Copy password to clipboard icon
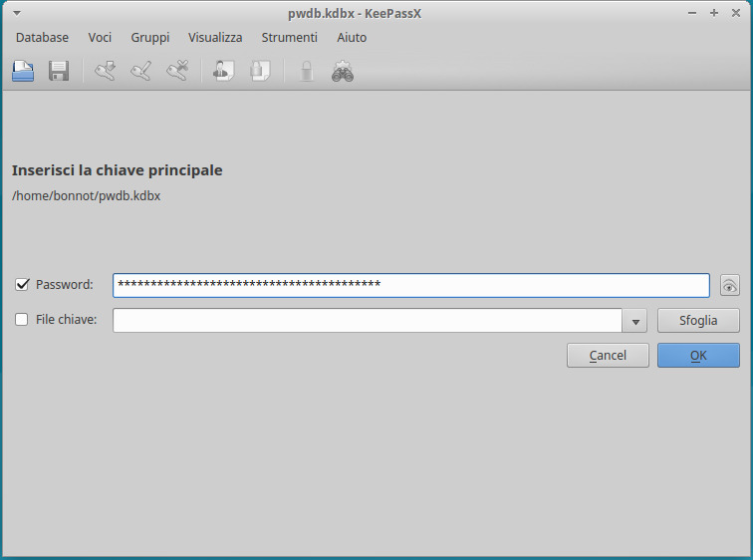This screenshot has width=753, height=560. 260,71
